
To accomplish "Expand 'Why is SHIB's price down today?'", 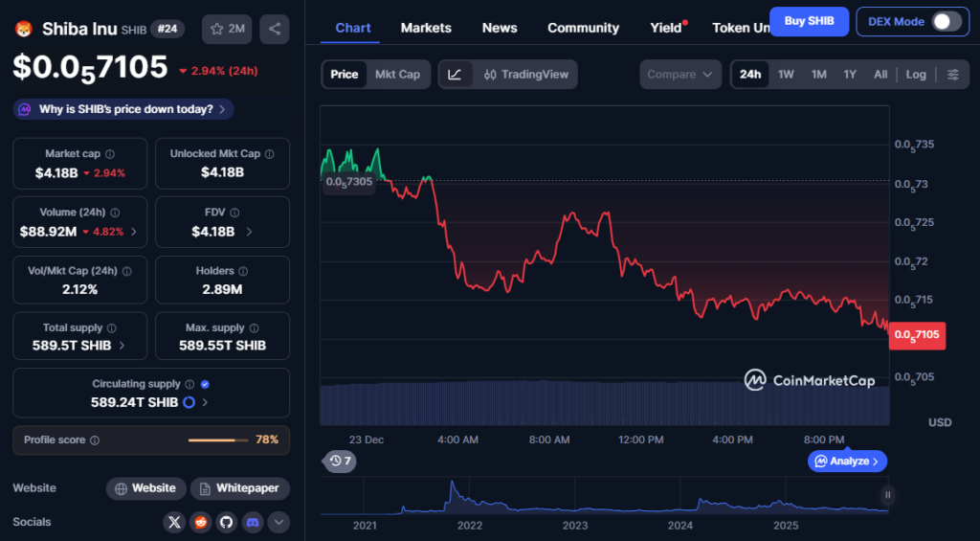I will pyautogui.click(x=123, y=109).
